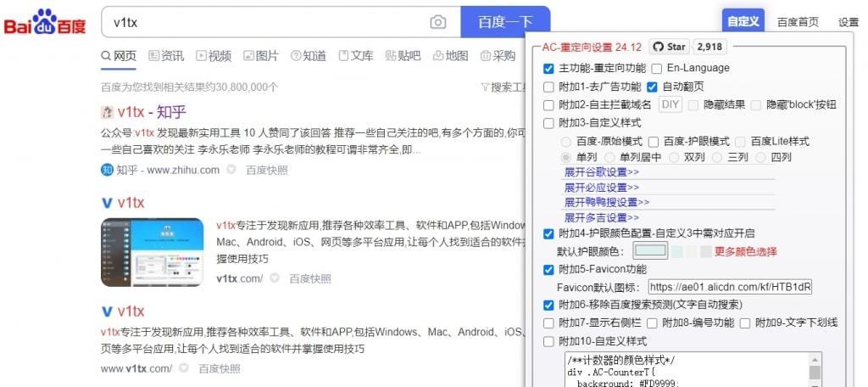This screenshot has height=387, width=868.
Task: Uncheck 附加4-护眼颜色配置 checkbox
Action: click(548, 234)
